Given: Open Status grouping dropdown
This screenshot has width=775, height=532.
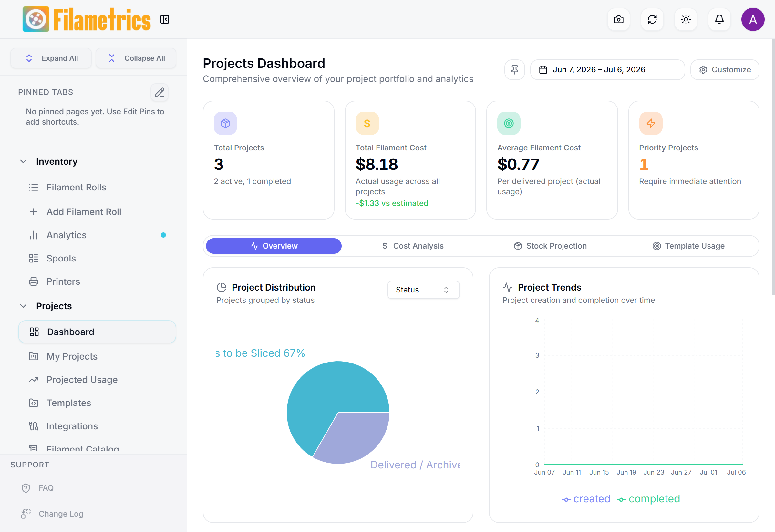Looking at the screenshot, I should click(x=424, y=290).
